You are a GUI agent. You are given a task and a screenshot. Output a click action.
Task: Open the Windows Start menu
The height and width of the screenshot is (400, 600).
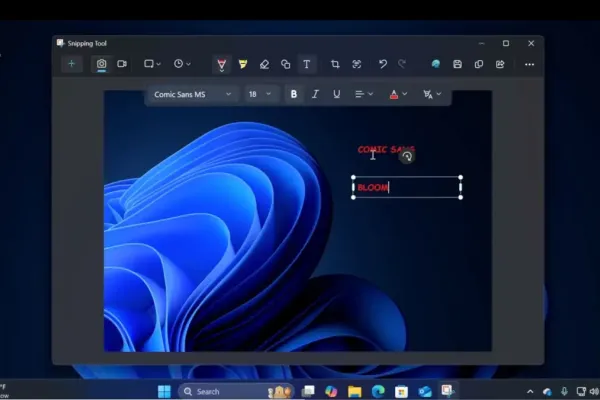(165, 392)
